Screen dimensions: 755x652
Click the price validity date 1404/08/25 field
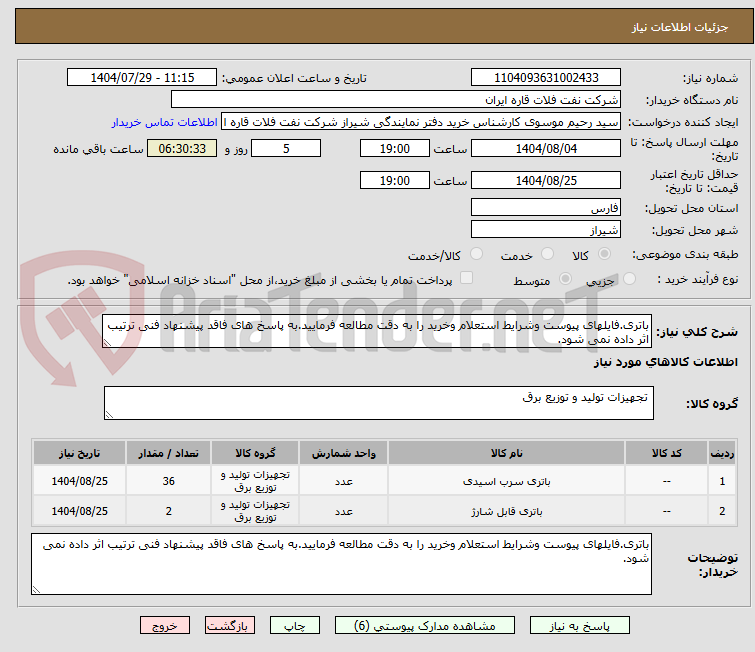546,181
